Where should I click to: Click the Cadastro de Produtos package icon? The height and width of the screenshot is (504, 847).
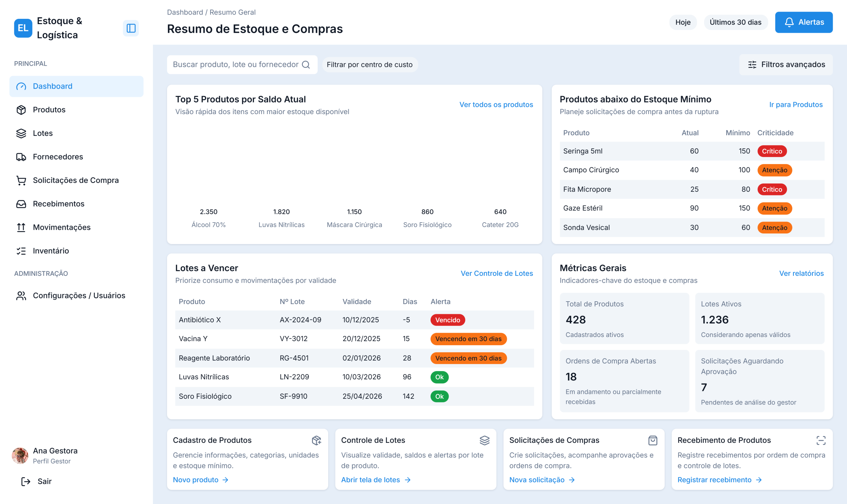click(x=316, y=441)
